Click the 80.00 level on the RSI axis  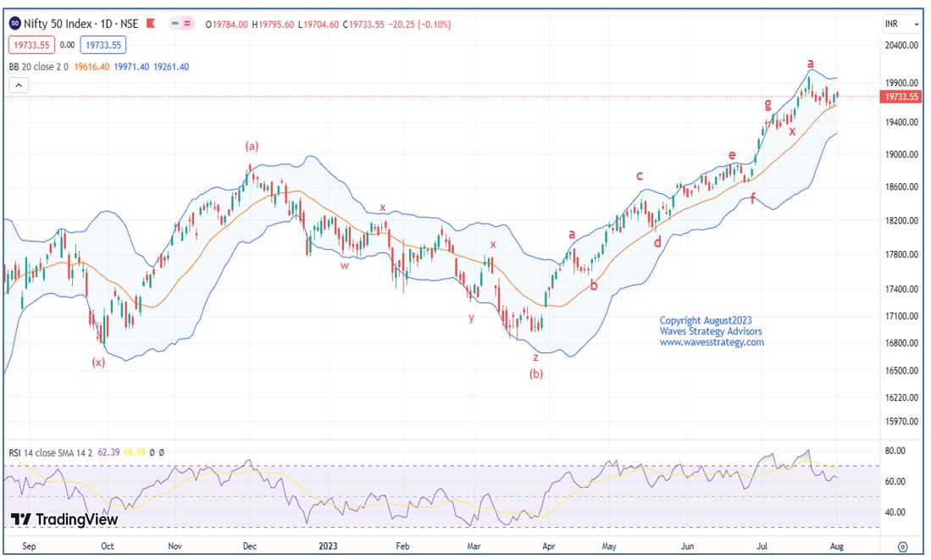pos(895,451)
